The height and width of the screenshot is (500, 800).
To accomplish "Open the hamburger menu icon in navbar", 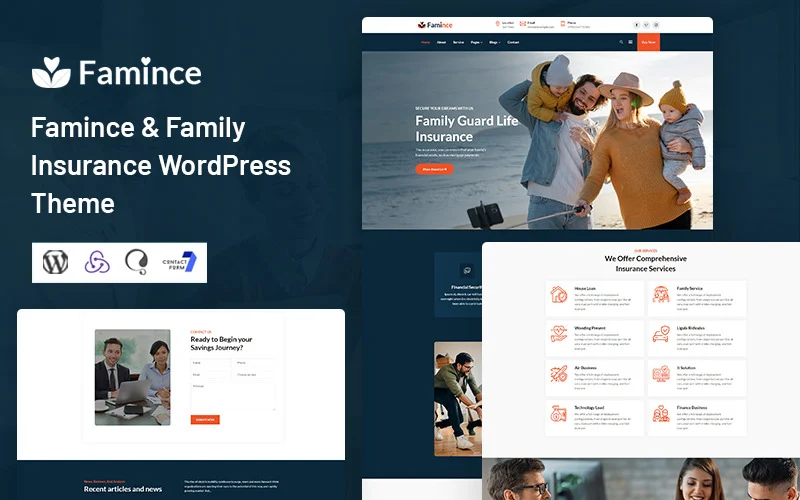I will tap(630, 42).
